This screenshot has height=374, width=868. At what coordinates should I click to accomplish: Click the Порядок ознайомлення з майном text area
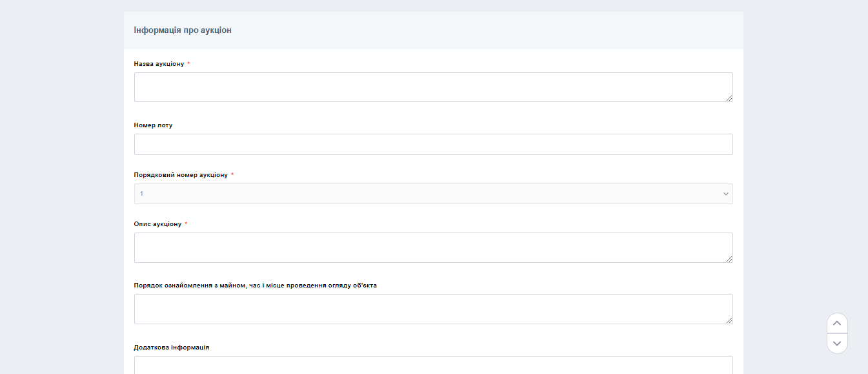click(432, 309)
